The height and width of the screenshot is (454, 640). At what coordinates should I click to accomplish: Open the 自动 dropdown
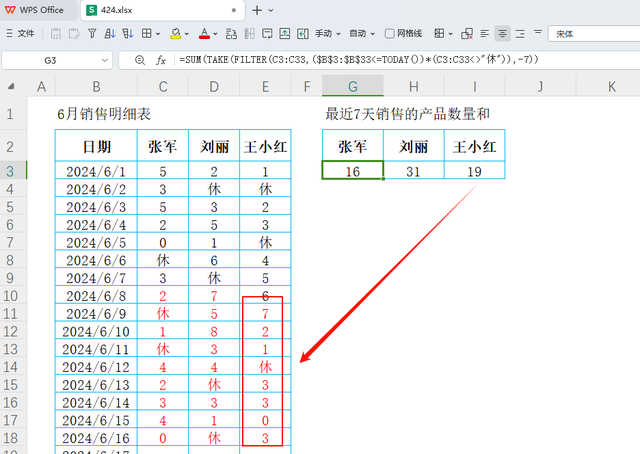362,33
